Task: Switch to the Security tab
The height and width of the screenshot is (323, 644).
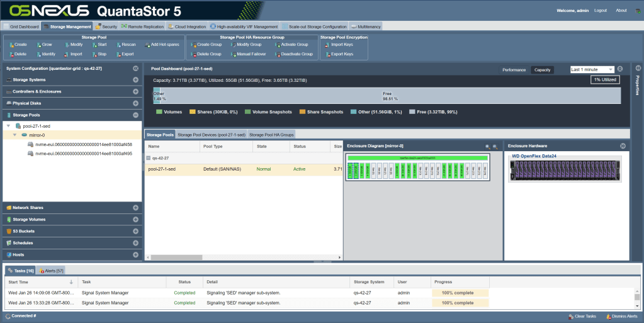Action: (106, 26)
